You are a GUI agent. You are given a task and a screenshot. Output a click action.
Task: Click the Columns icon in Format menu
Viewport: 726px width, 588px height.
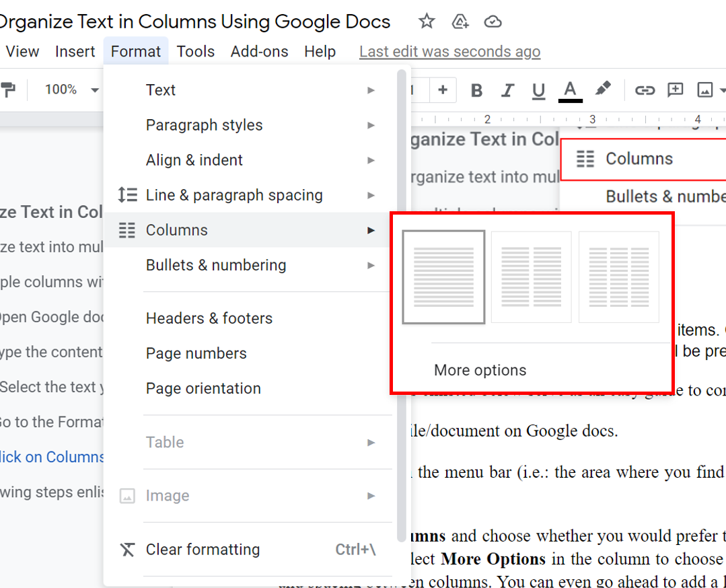pos(127,230)
